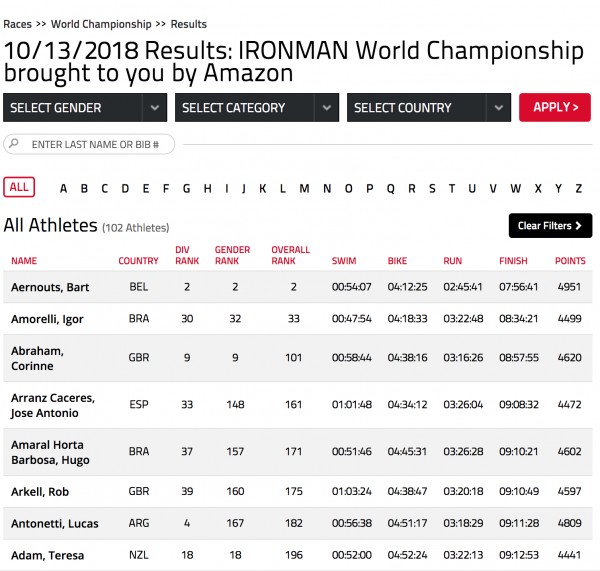
Task: Open the Select Gender dropdown
Action: coord(85,108)
